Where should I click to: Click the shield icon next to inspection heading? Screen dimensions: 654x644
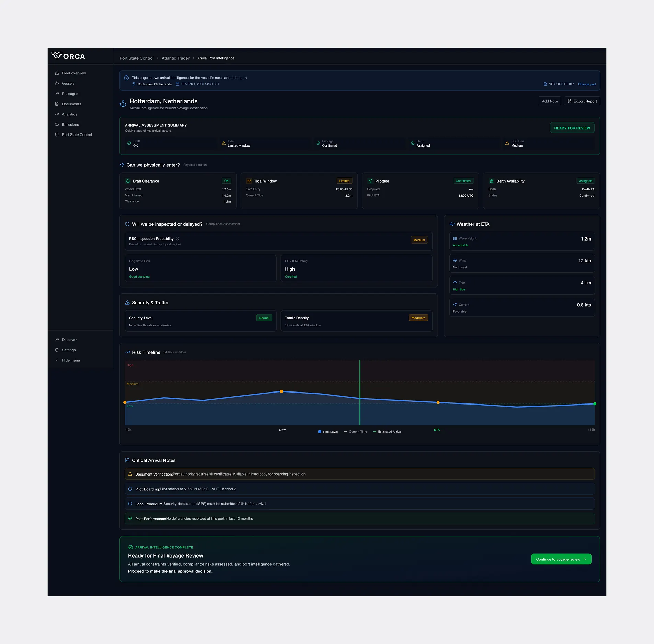(x=127, y=224)
